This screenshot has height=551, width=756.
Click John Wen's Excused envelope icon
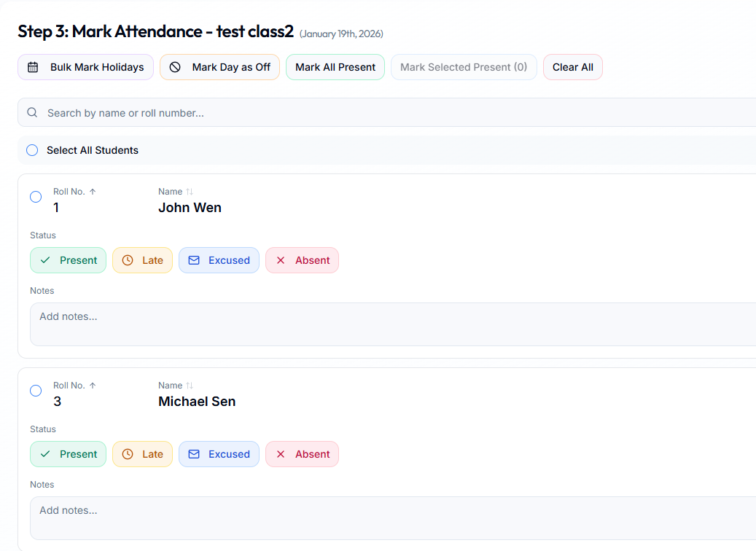pos(194,260)
